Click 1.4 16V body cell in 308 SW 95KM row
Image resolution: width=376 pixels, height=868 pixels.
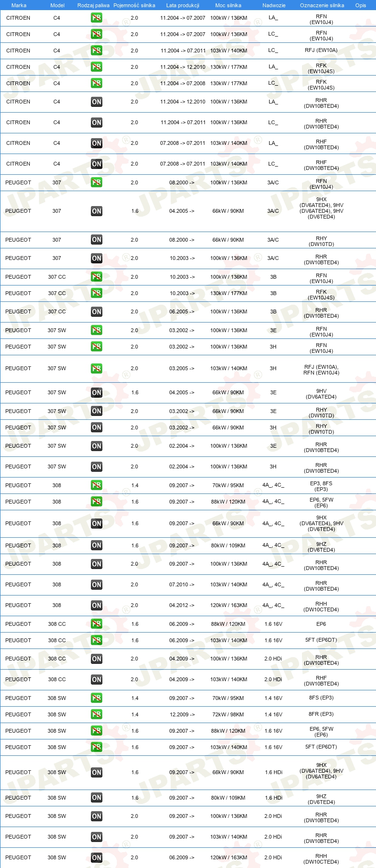(274, 698)
